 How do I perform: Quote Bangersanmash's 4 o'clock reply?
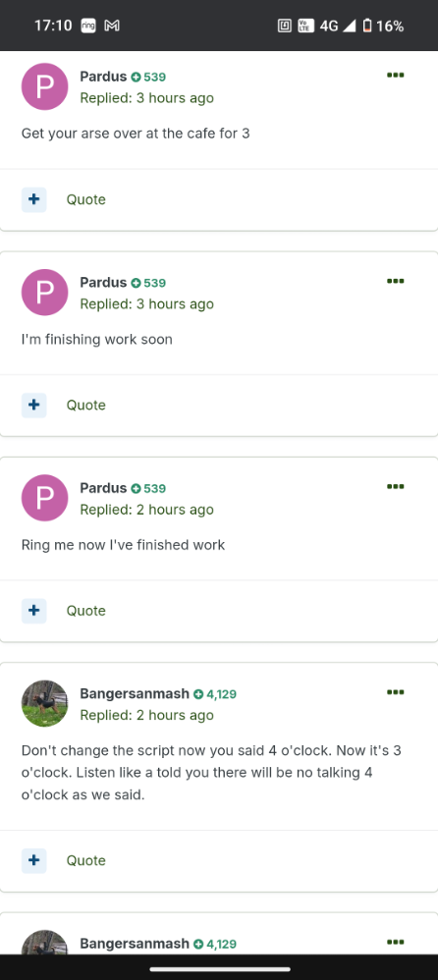(86, 860)
